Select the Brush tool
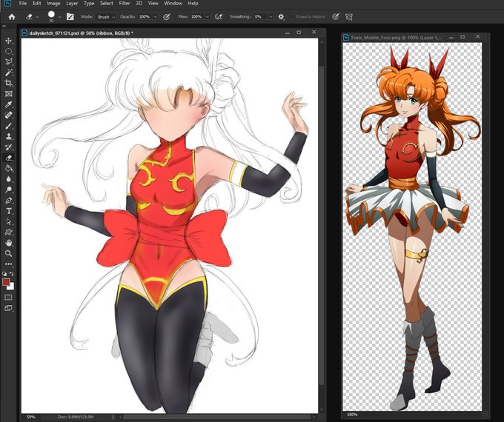Screen dimensions: 504x422 click(x=9, y=126)
